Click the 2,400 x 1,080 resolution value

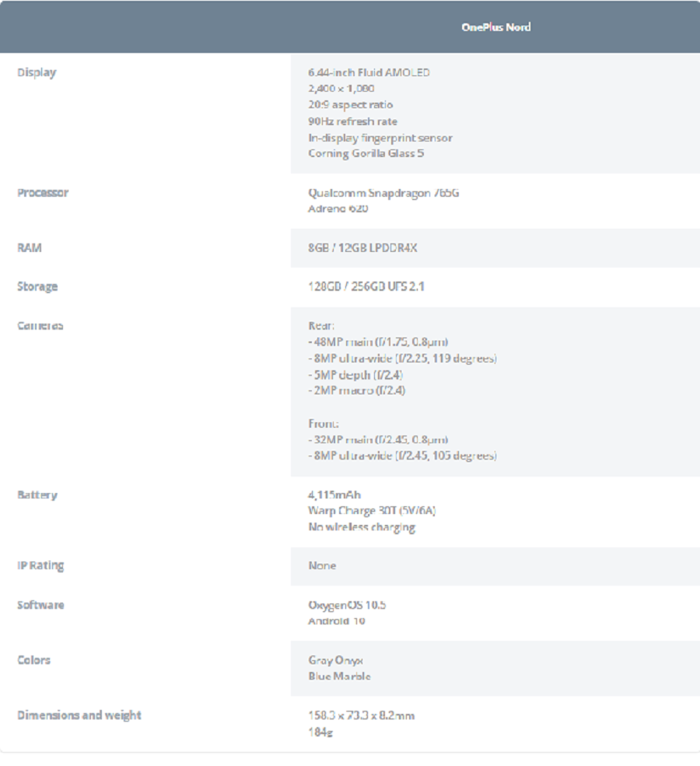coord(341,89)
